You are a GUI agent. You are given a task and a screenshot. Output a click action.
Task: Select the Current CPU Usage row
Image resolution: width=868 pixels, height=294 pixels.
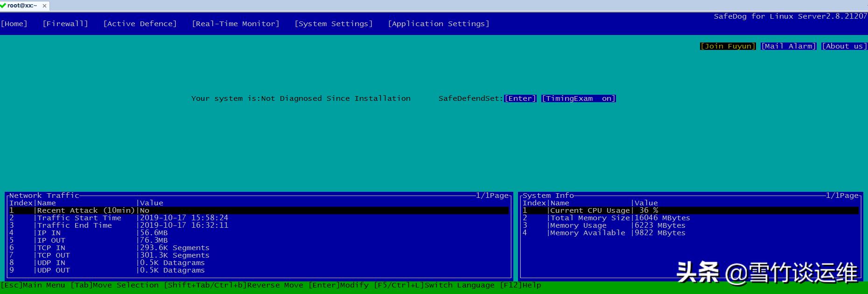point(690,210)
